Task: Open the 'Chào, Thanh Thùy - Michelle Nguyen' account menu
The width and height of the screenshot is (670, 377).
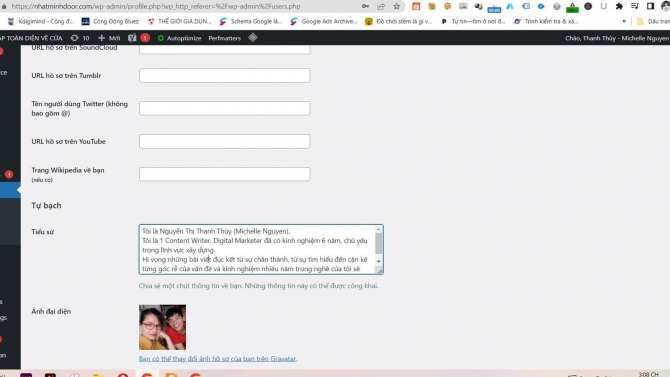Action: 617,38
